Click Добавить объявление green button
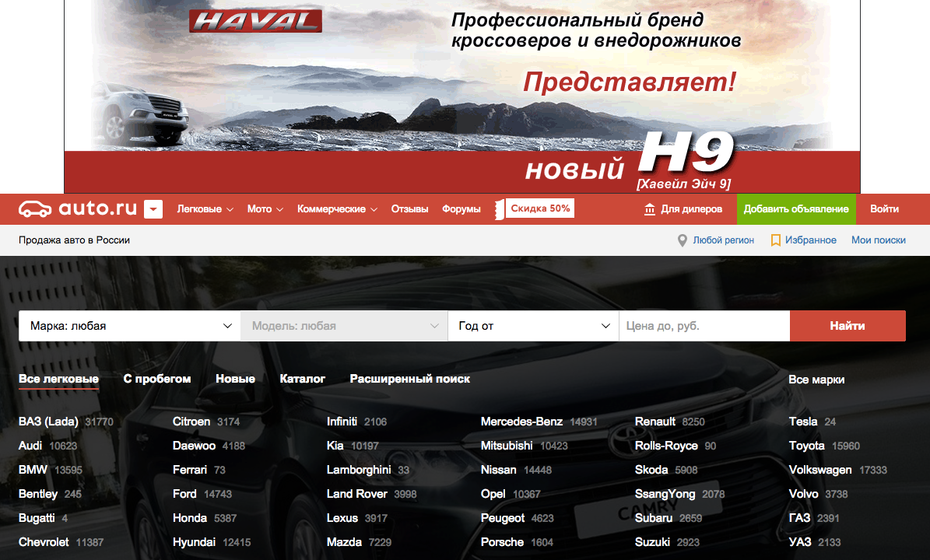Image resolution: width=930 pixels, height=560 pixels. (795, 209)
